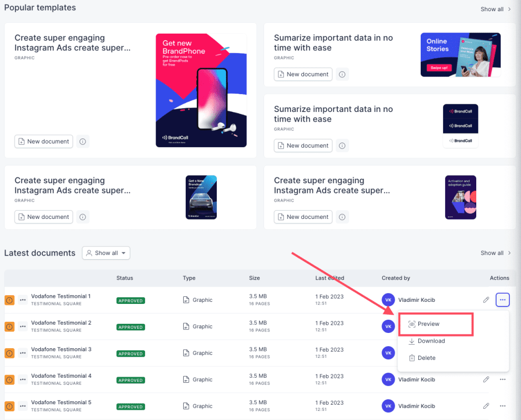Viewport: 521px width, 420px height.
Task: Click the info icon beside the Online Stories template
Action: [x=342, y=74]
